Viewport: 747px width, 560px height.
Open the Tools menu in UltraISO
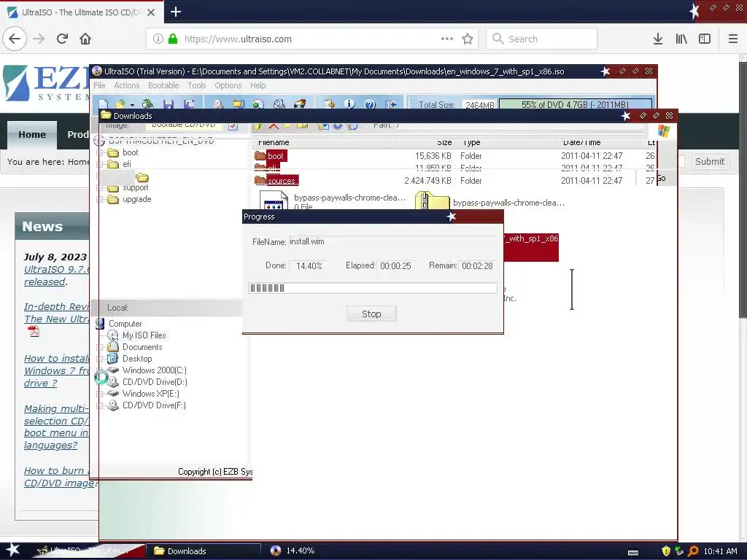pos(197,85)
